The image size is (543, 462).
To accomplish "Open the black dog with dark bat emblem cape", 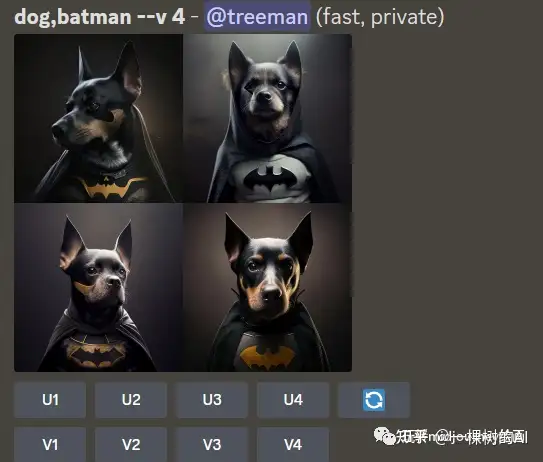I will [x=98, y=287].
